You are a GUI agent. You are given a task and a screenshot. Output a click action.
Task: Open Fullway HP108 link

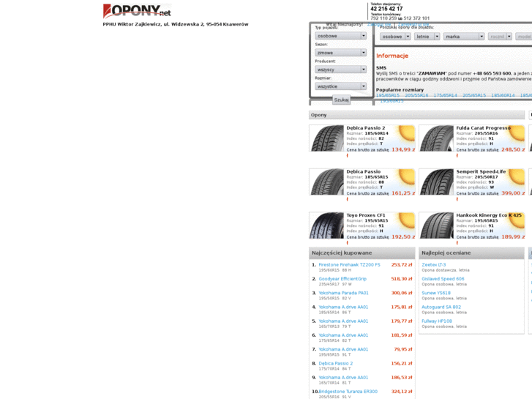pos(437,321)
